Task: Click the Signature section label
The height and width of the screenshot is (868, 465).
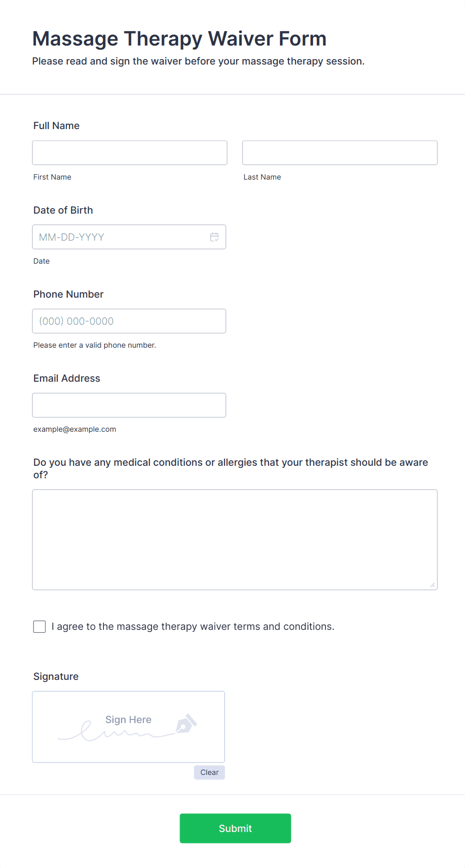Action: 56,676
